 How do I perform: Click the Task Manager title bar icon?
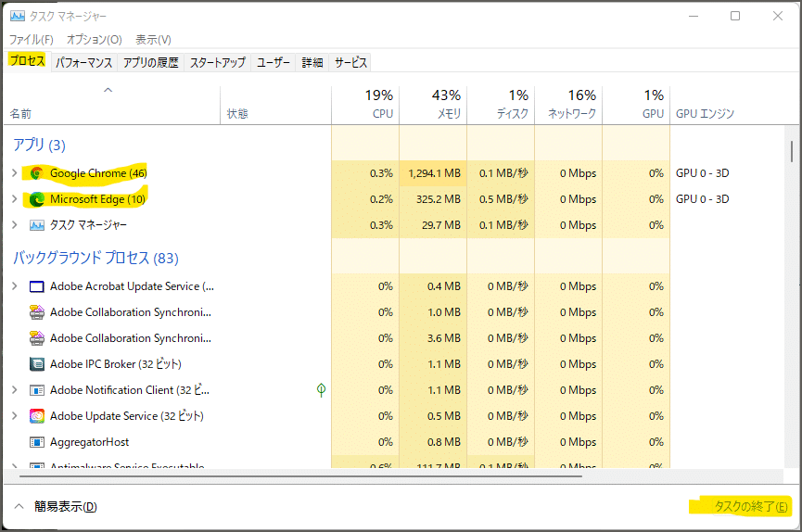point(18,16)
